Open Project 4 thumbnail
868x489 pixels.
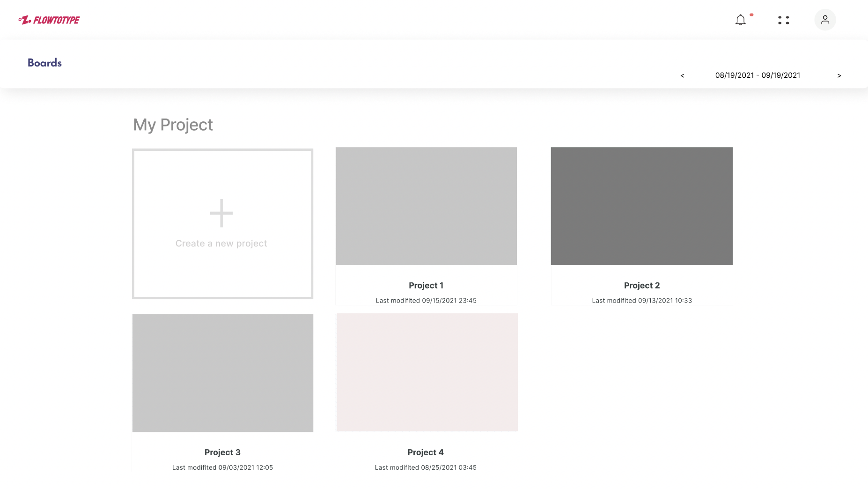tap(427, 372)
